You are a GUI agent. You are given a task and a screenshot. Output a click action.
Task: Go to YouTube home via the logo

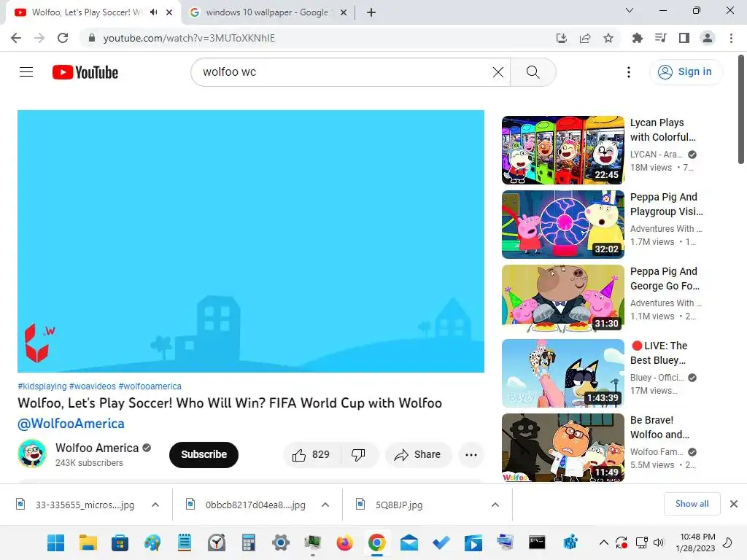[x=85, y=72]
